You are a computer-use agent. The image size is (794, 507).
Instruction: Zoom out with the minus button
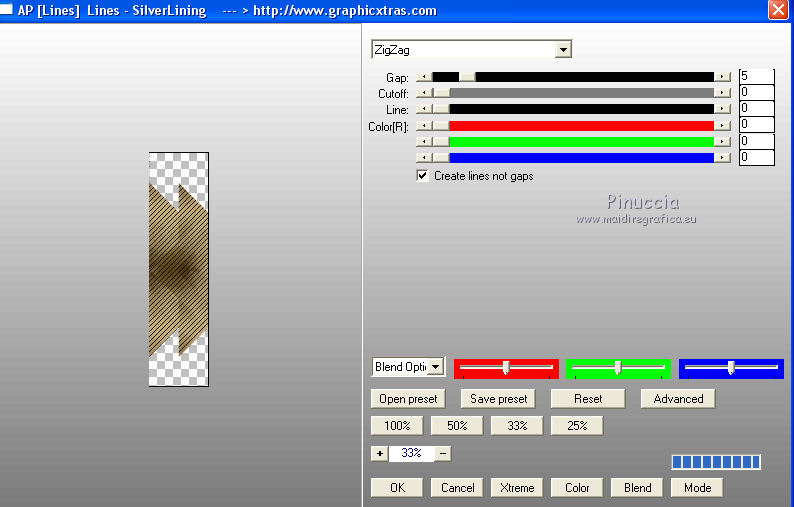443,453
